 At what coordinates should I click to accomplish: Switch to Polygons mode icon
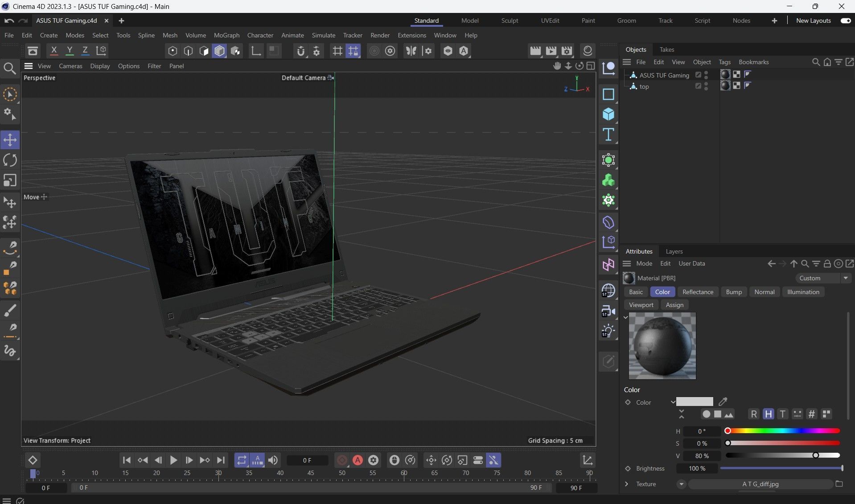204,51
